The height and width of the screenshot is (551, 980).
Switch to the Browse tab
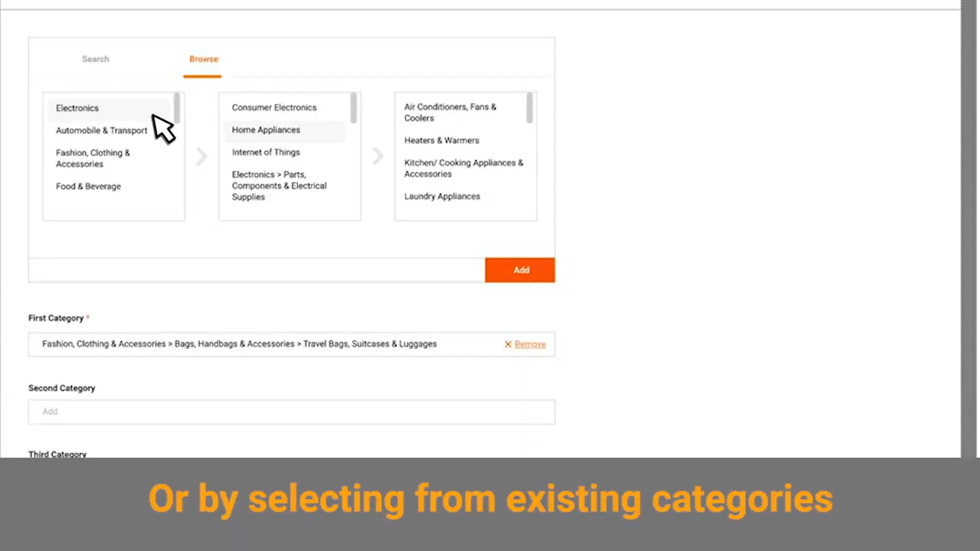click(x=203, y=59)
